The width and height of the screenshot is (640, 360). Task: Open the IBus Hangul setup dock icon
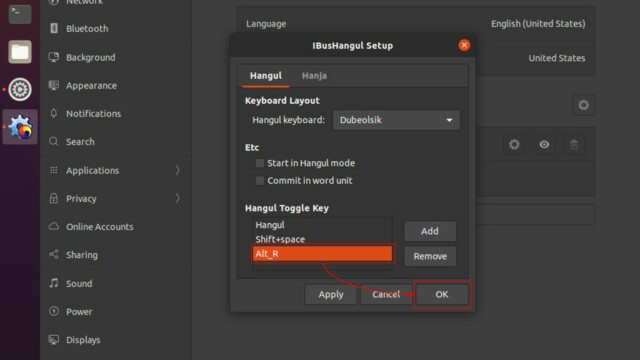20,127
